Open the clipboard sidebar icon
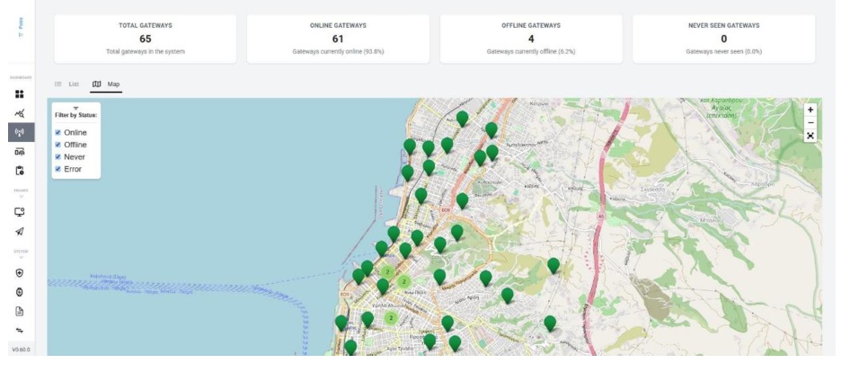The width and height of the screenshot is (868, 390). 20,171
